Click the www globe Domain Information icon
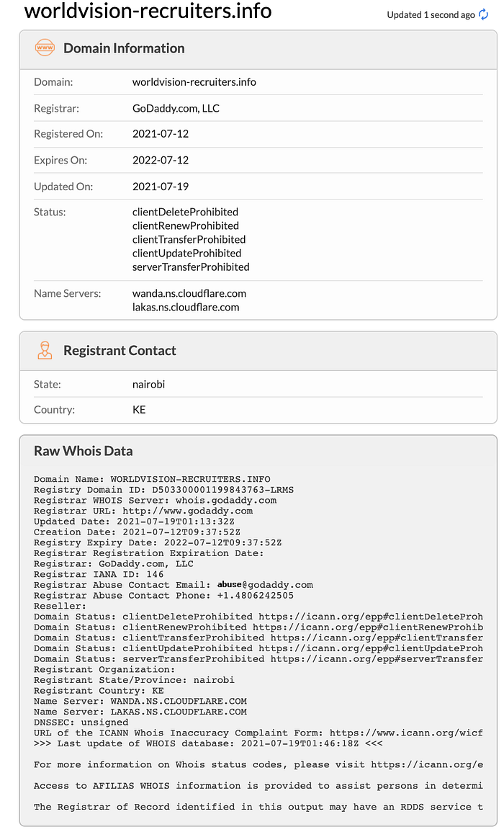Screen dimensions: 504x832 click(45, 48)
